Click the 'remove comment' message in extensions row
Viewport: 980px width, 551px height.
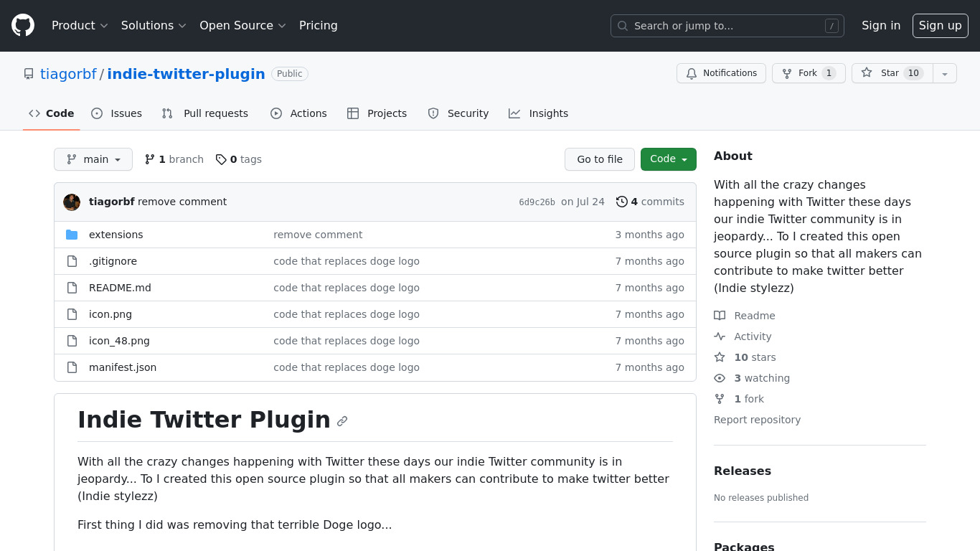tap(318, 235)
